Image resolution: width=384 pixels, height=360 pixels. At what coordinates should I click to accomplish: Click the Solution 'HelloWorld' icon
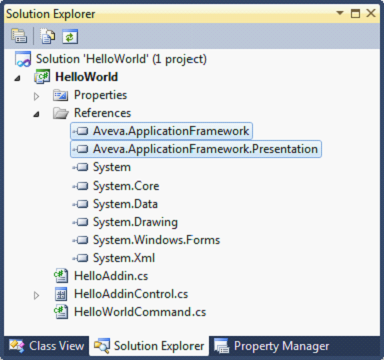coord(23,59)
